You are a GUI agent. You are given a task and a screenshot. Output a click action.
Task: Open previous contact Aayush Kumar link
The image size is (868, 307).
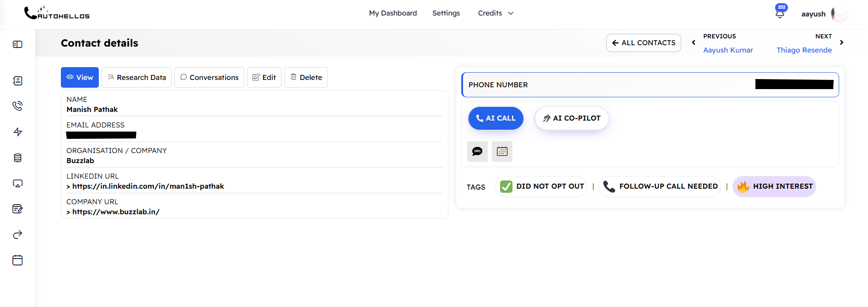point(728,50)
